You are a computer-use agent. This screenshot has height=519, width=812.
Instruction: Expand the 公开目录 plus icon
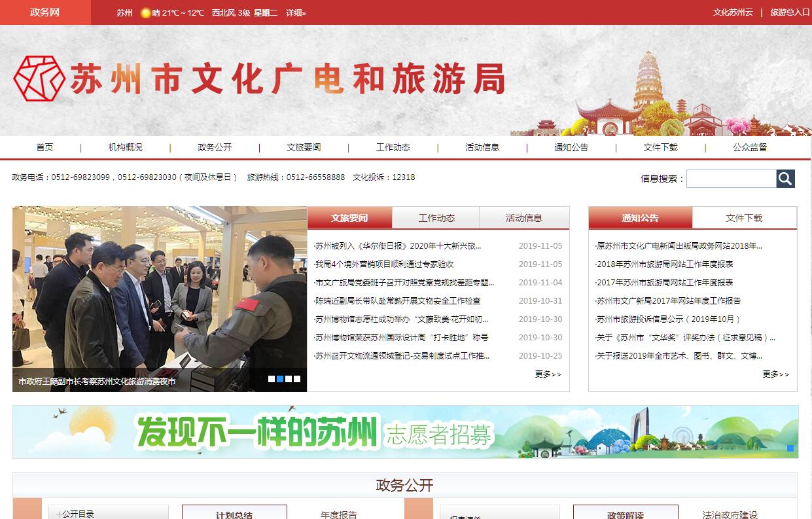coord(58,514)
